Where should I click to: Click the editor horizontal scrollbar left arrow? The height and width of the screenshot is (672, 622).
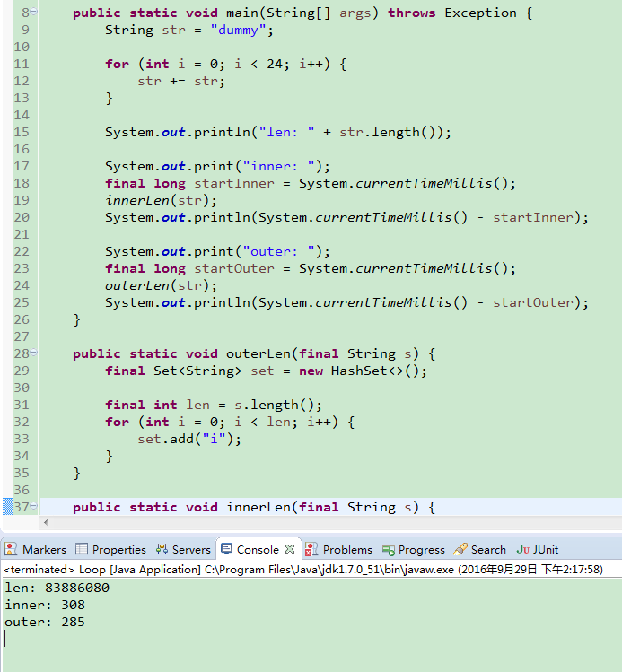(46, 522)
